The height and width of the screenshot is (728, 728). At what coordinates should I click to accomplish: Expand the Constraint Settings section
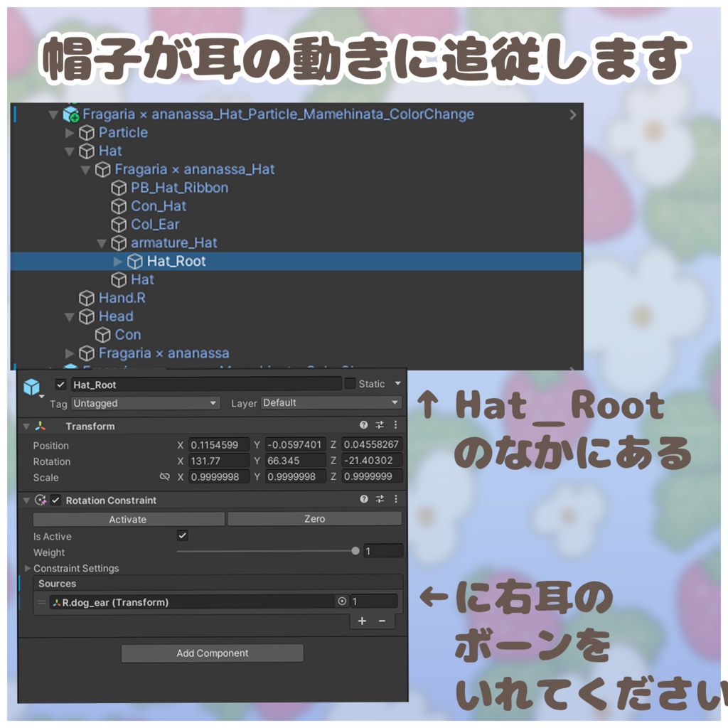[x=27, y=568]
